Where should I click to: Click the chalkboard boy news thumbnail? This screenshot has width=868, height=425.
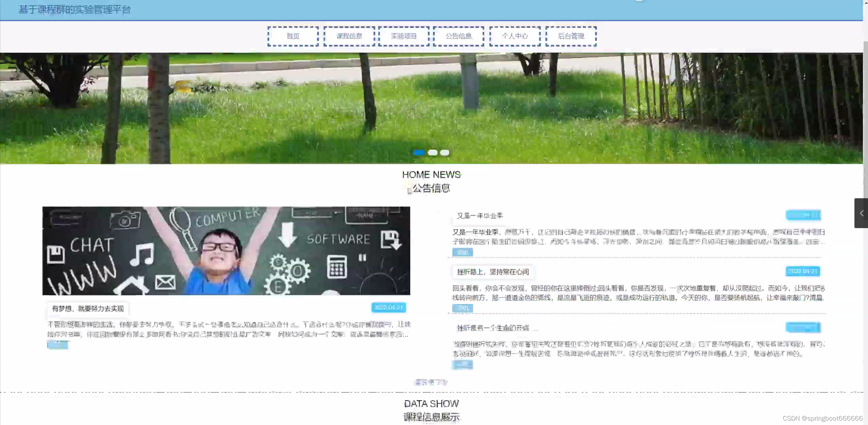point(226,251)
